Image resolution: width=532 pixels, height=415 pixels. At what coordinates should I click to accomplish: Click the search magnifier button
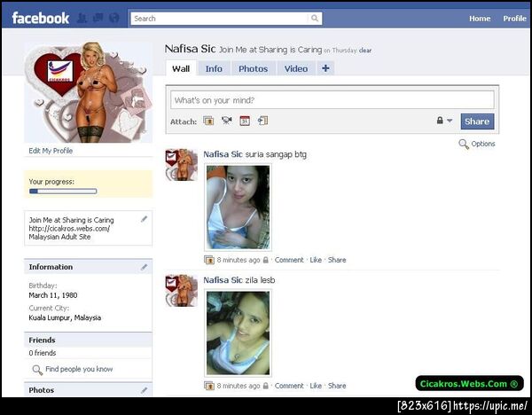315,19
